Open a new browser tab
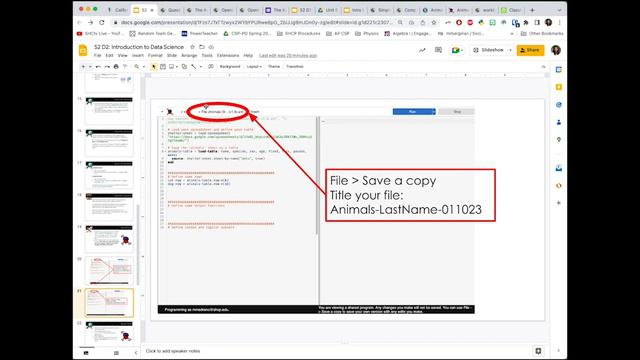The image size is (640, 360). (532, 10)
